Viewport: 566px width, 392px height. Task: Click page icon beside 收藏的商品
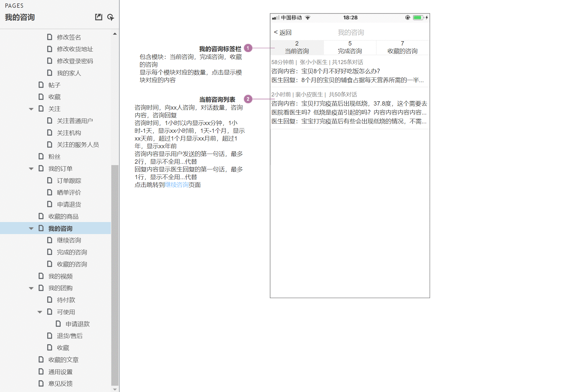point(41,216)
